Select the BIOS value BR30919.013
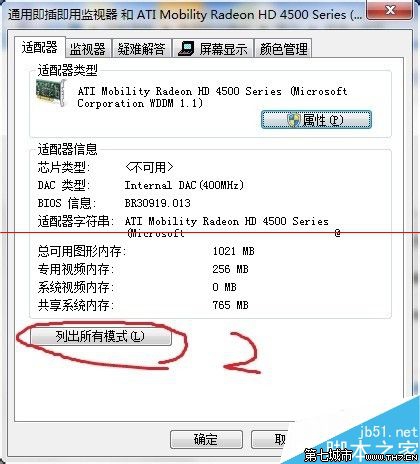This screenshot has width=420, height=464. pyautogui.click(x=158, y=203)
